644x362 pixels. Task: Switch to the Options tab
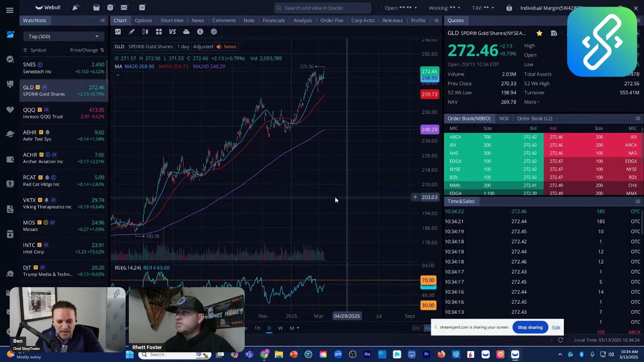coord(143,21)
